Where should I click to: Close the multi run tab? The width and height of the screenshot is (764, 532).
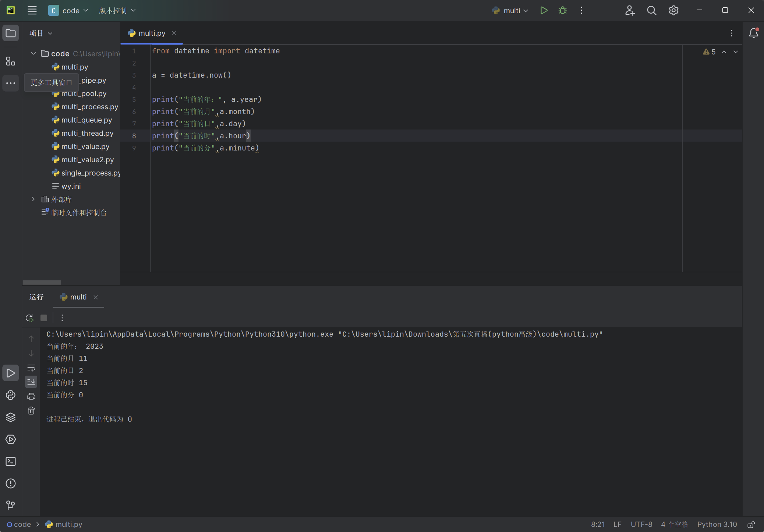coord(96,297)
